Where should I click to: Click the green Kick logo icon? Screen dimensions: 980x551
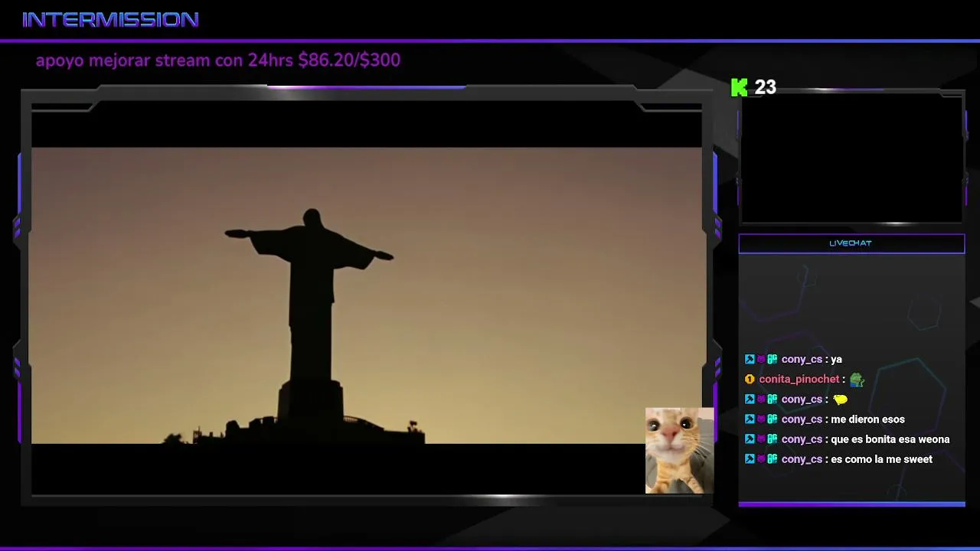pos(739,87)
